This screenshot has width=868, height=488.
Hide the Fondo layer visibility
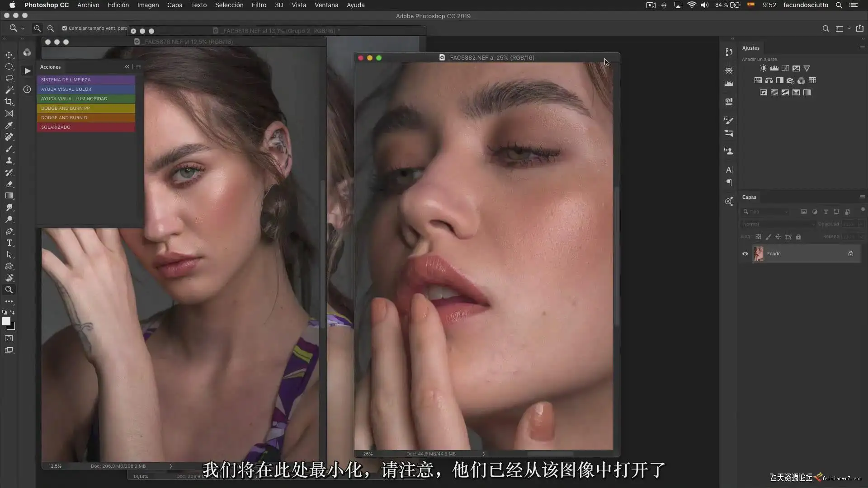(745, 253)
